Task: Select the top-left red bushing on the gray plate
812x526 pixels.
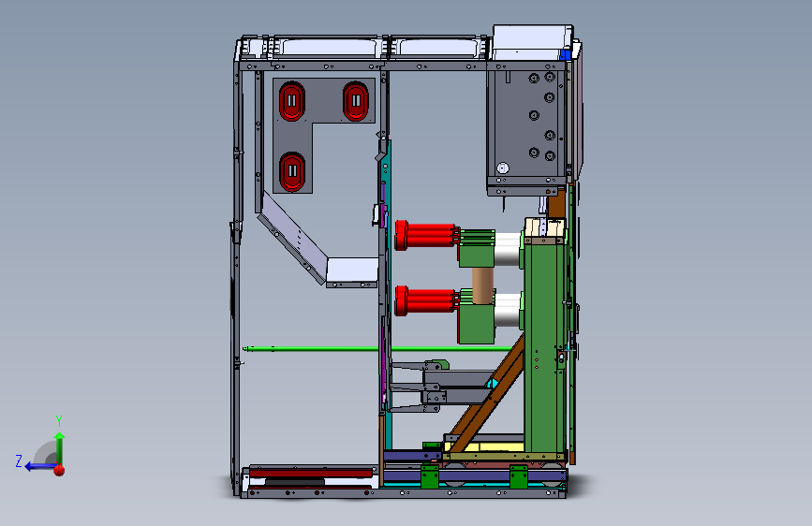Action: click(292, 101)
